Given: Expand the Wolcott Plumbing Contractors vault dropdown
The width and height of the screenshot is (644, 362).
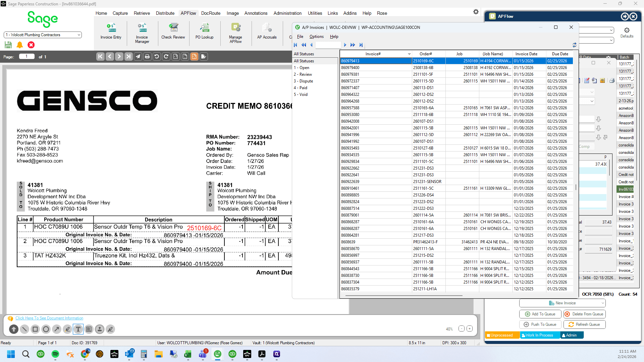Looking at the screenshot, I should (79, 35).
